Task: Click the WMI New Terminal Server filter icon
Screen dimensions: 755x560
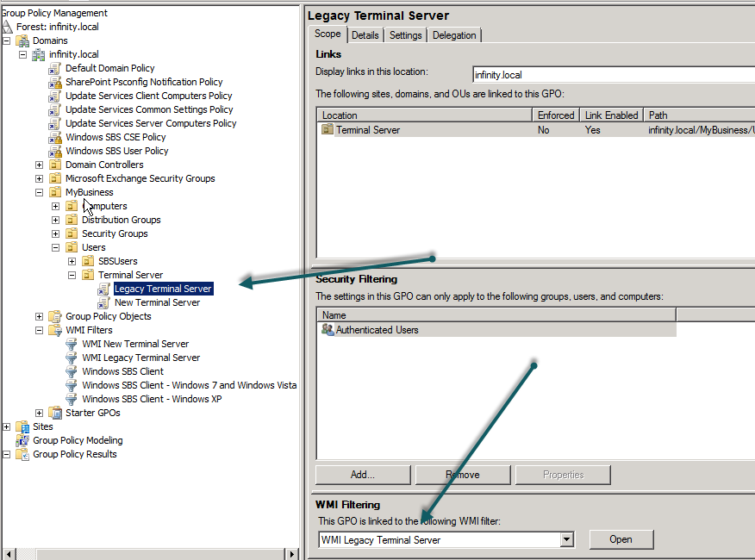Action: pyautogui.click(x=72, y=344)
